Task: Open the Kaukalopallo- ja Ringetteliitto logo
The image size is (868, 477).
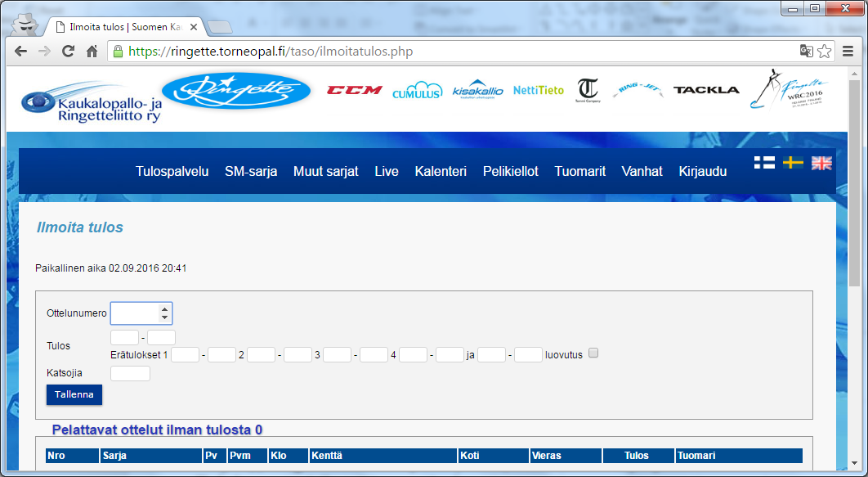Action: [91, 102]
